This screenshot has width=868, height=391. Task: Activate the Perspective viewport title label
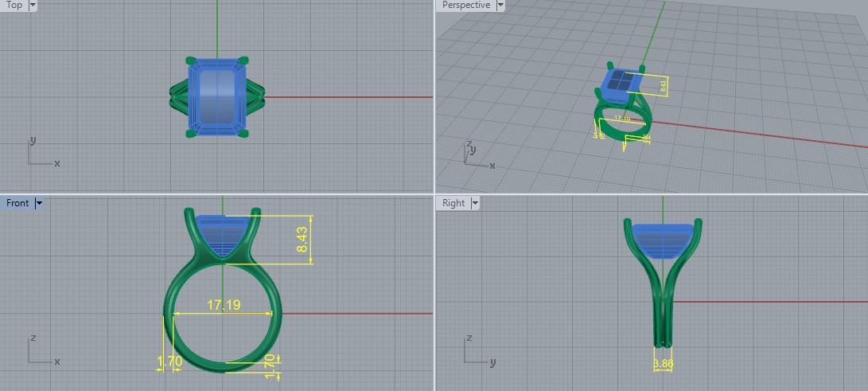(x=466, y=5)
